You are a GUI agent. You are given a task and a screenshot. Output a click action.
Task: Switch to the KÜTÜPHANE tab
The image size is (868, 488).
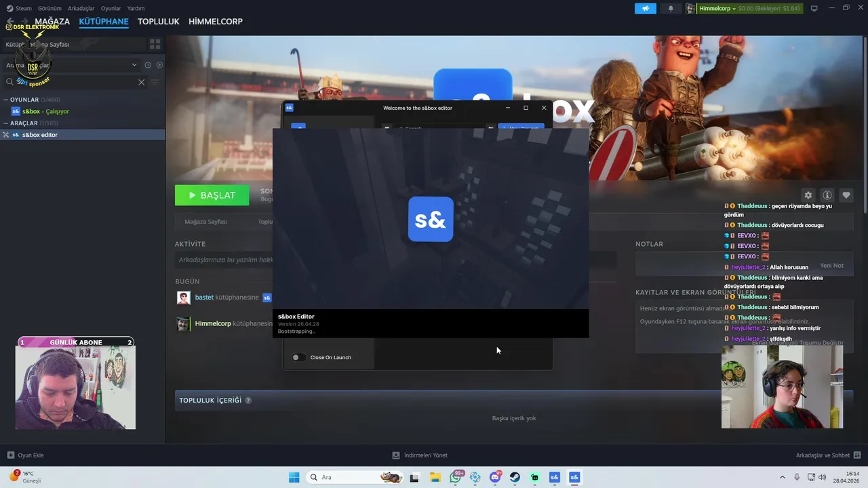[x=104, y=22]
